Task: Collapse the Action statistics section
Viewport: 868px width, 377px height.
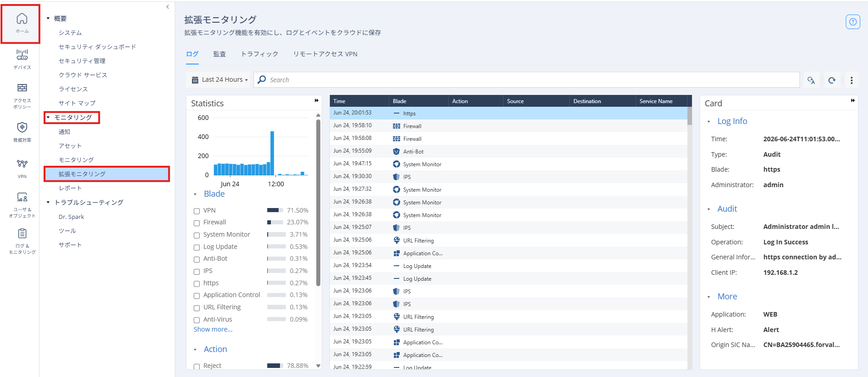Action: tap(195, 350)
